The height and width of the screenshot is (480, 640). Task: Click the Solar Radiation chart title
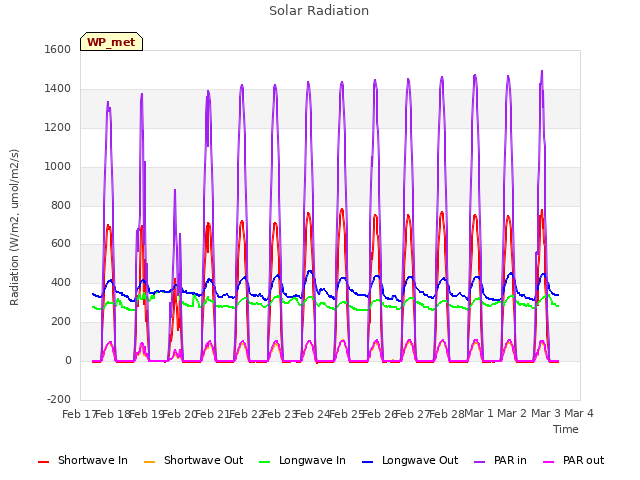pos(319,11)
